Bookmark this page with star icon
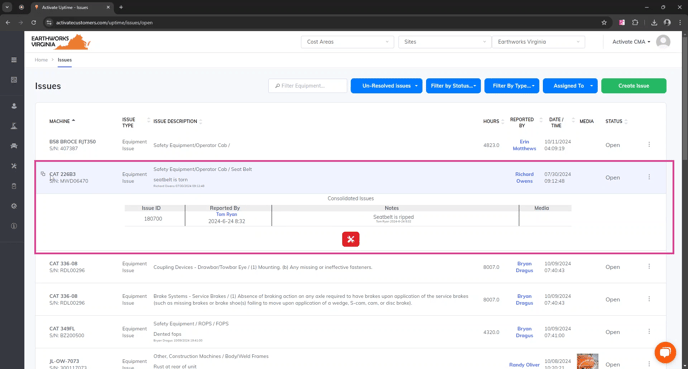 pyautogui.click(x=604, y=22)
